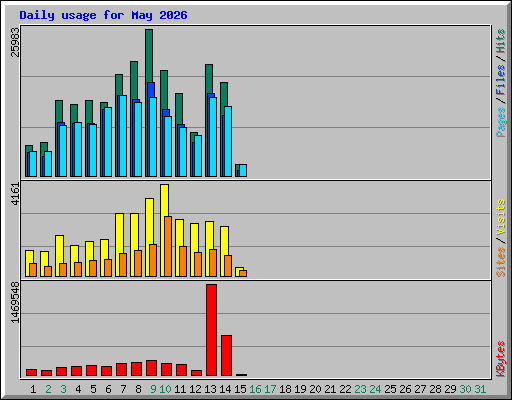
Task: Click day 28 on the x-axis
Action: 435,389
